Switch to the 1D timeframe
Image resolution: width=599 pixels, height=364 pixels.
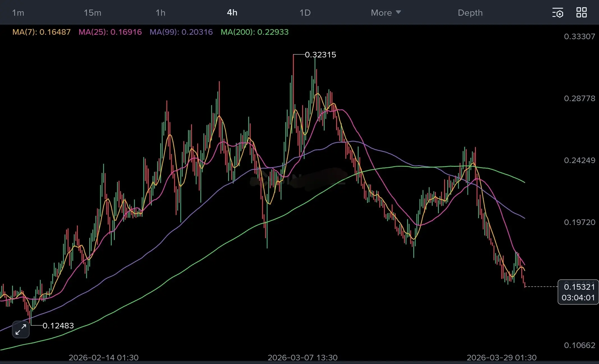pos(305,13)
